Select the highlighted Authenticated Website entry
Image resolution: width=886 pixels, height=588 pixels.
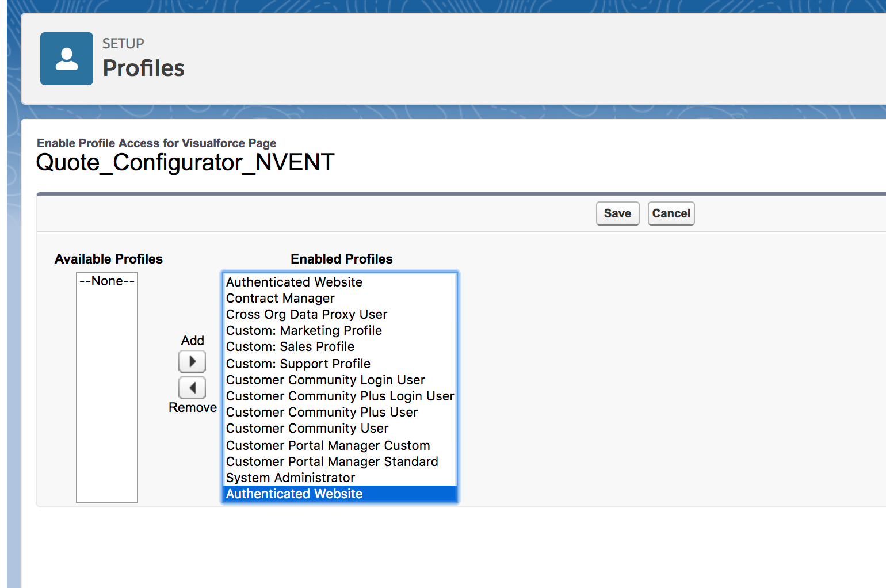pyautogui.click(x=294, y=494)
